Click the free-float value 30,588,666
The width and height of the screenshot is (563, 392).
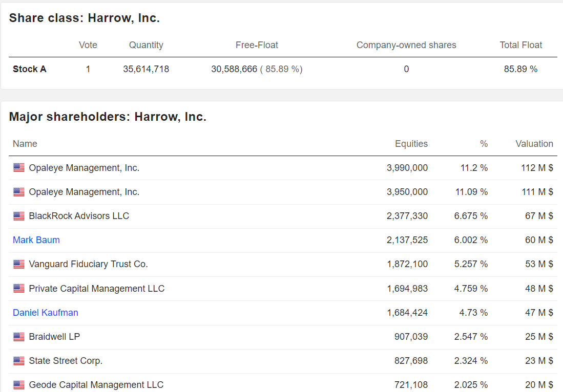(234, 69)
